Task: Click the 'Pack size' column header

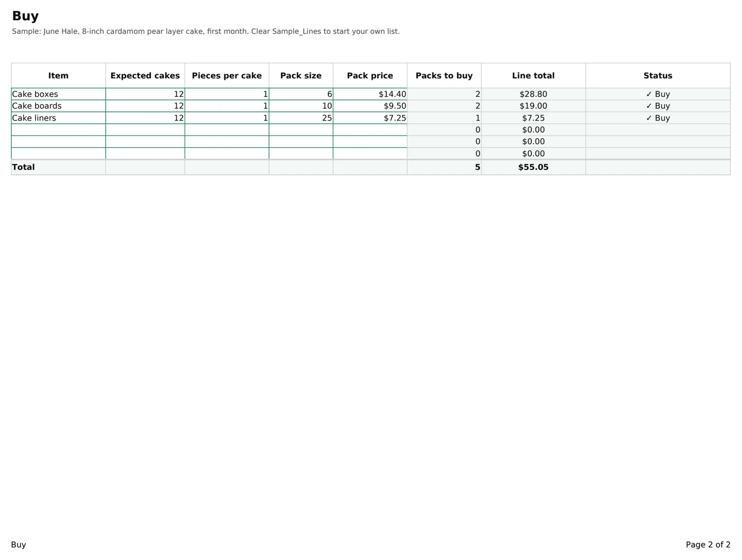Action: [x=301, y=76]
